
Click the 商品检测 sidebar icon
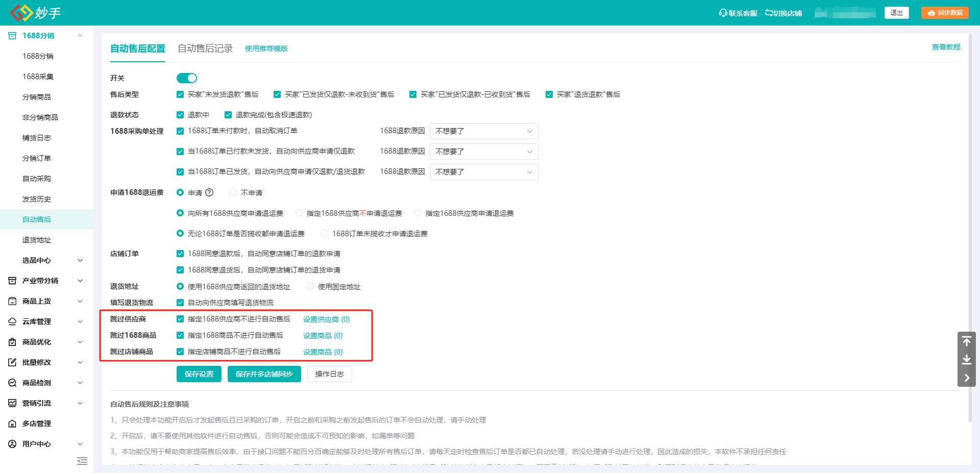pyautogui.click(x=12, y=383)
